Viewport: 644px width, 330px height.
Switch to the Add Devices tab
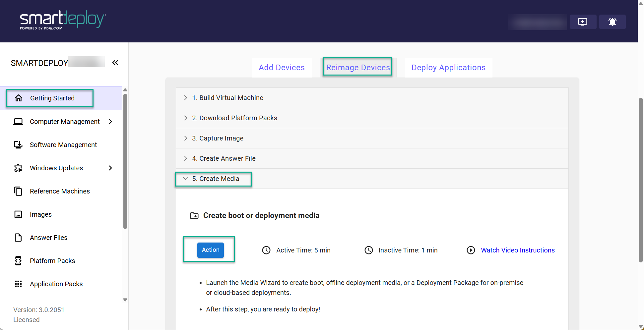point(282,68)
